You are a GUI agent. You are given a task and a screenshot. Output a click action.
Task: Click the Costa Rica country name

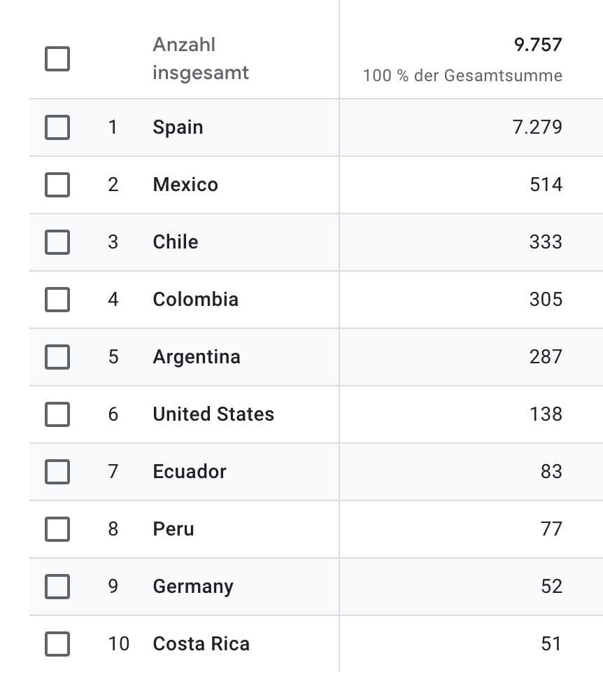point(201,644)
